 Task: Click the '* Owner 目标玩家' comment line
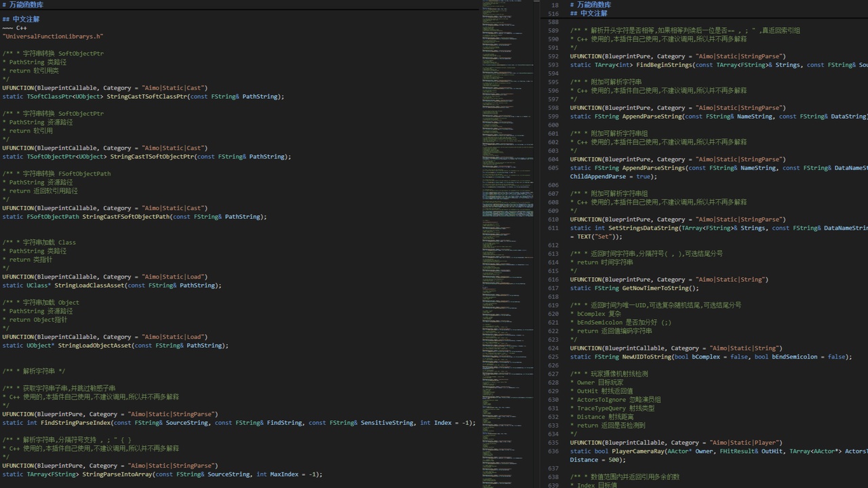pos(597,383)
